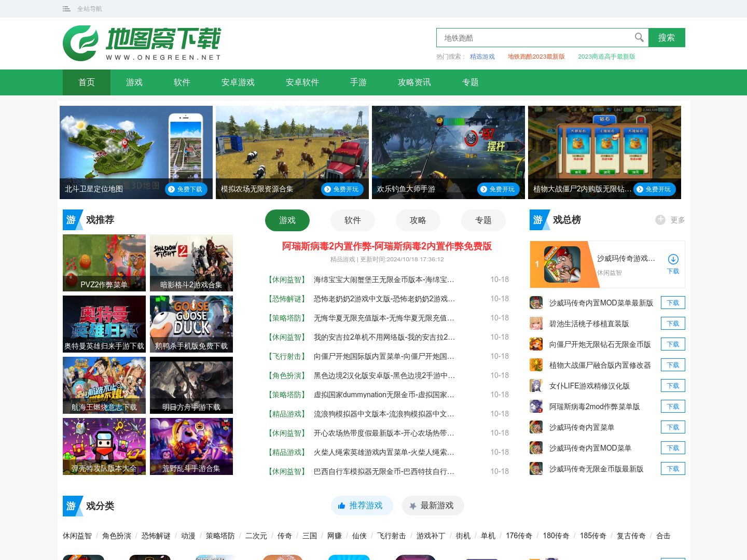Screen dimensions: 747x560
Task: Open 游戏 in the green nav bar
Action: point(134,82)
